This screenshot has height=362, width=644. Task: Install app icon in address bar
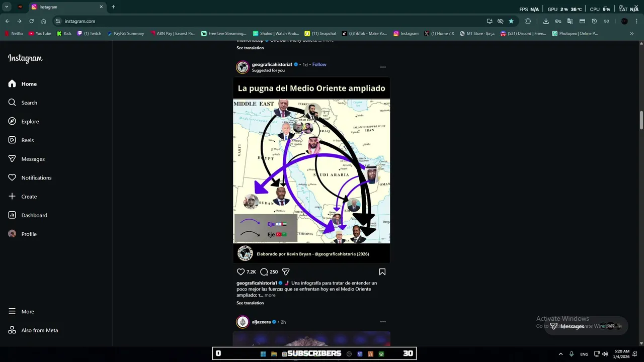[x=490, y=21]
